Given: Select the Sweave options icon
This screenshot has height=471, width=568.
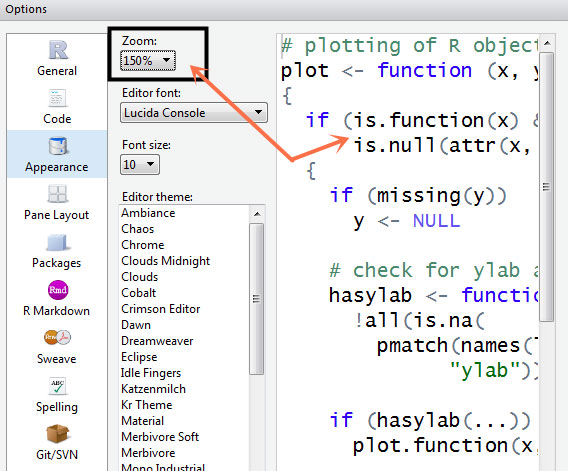Looking at the screenshot, I should [x=58, y=337].
